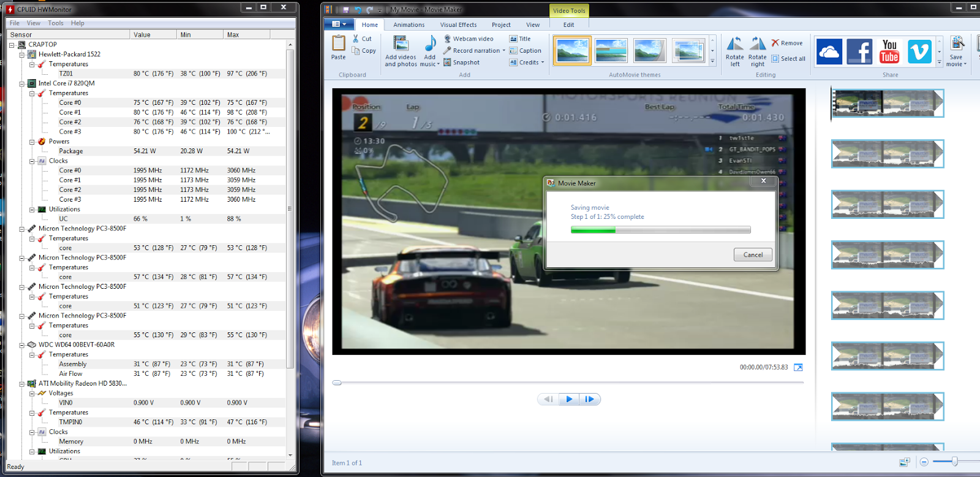Click the zoom slider handle in status bar
This screenshot has height=477, width=980.
click(954, 462)
